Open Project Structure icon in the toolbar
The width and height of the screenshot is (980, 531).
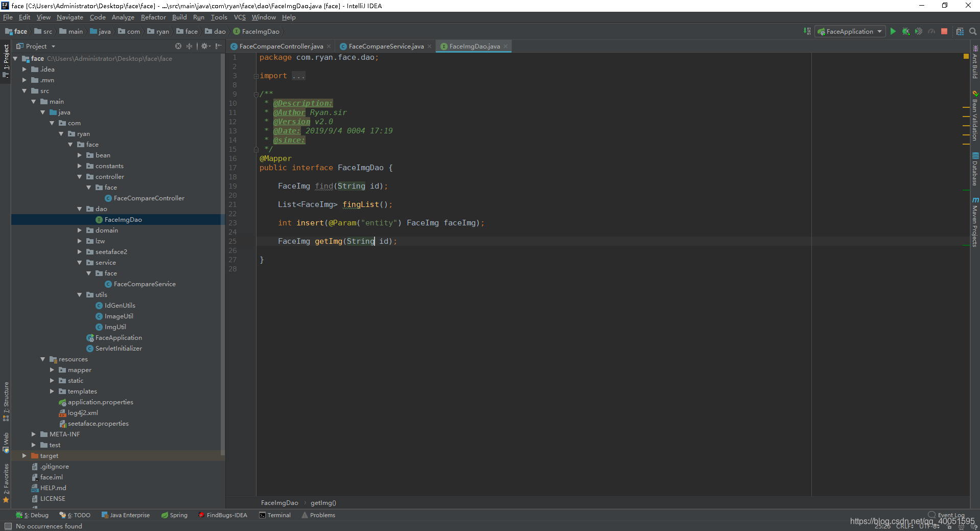pos(960,32)
